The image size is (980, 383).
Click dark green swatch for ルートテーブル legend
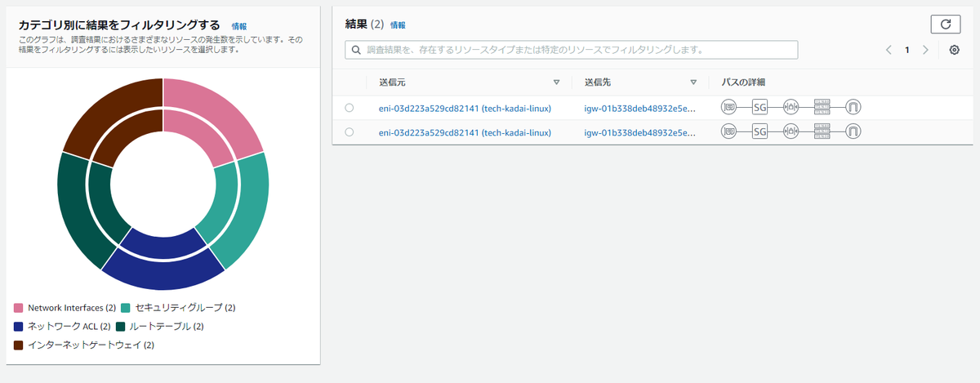pyautogui.click(x=121, y=327)
